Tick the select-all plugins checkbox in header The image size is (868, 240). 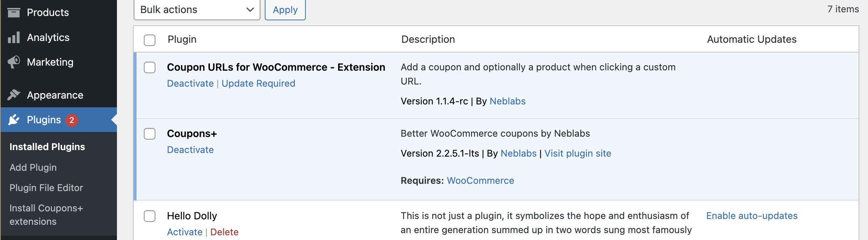[x=150, y=40]
